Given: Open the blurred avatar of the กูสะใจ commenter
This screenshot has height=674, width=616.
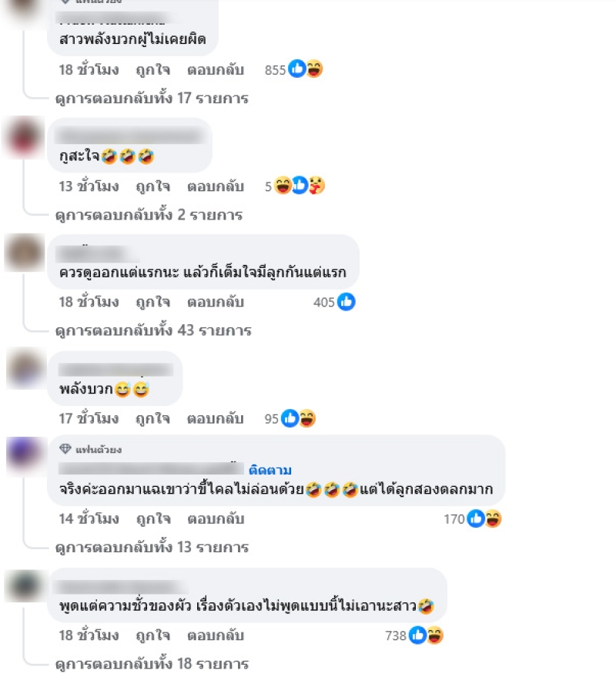Looking at the screenshot, I should [24, 137].
